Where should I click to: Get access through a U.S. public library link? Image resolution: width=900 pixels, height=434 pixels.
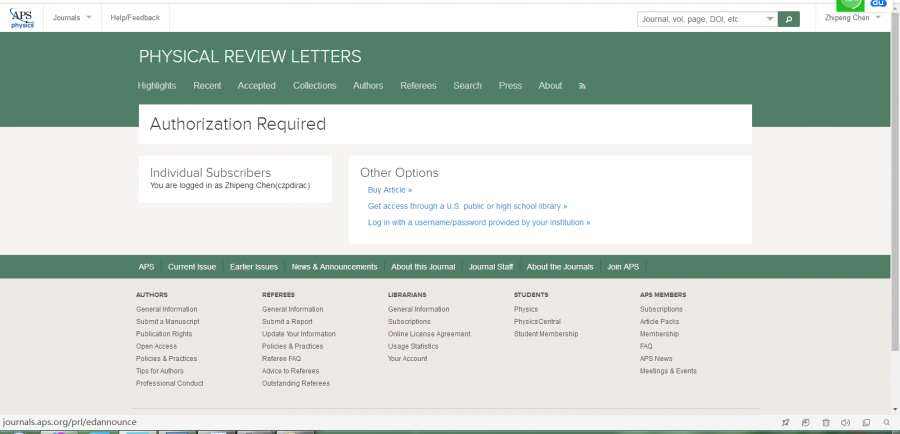(467, 206)
